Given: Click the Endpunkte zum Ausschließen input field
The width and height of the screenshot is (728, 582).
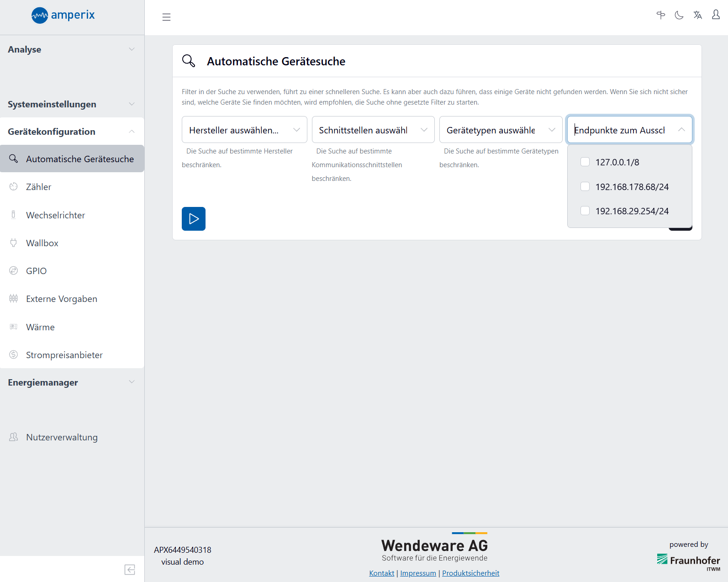Looking at the screenshot, I should coord(621,130).
